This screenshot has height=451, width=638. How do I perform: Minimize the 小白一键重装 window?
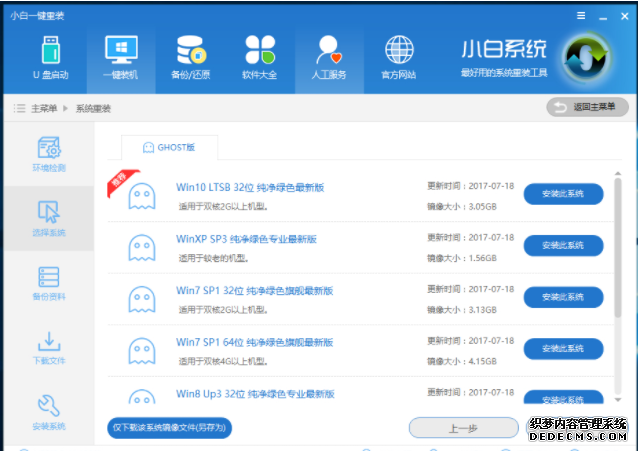click(x=603, y=17)
